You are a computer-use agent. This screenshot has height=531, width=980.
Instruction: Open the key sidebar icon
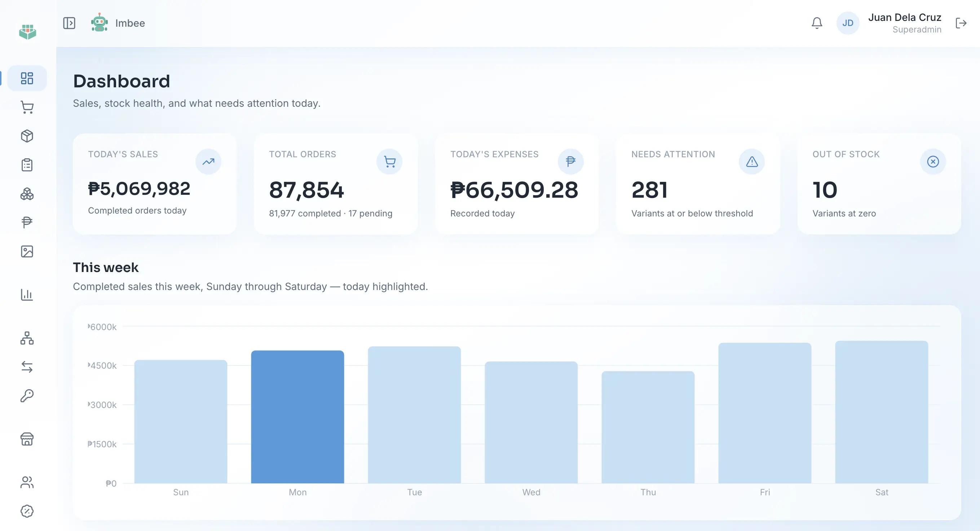pyautogui.click(x=27, y=396)
